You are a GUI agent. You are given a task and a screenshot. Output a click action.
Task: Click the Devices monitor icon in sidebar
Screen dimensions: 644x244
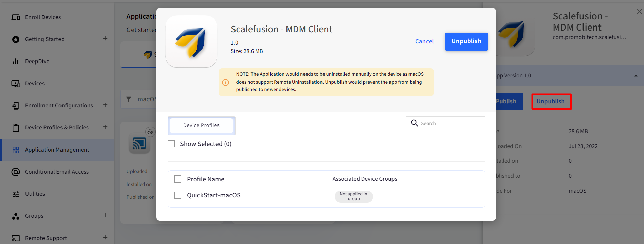16,84
